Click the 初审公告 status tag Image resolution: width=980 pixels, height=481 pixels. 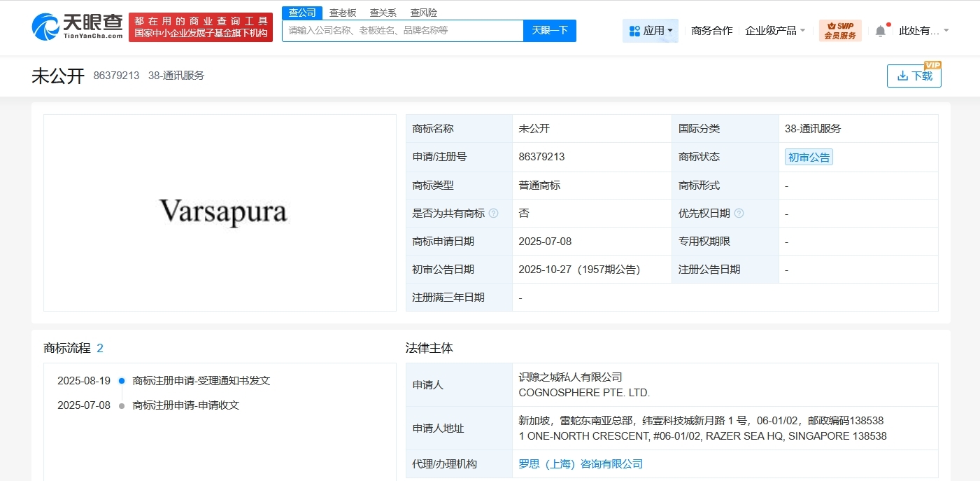tap(809, 157)
